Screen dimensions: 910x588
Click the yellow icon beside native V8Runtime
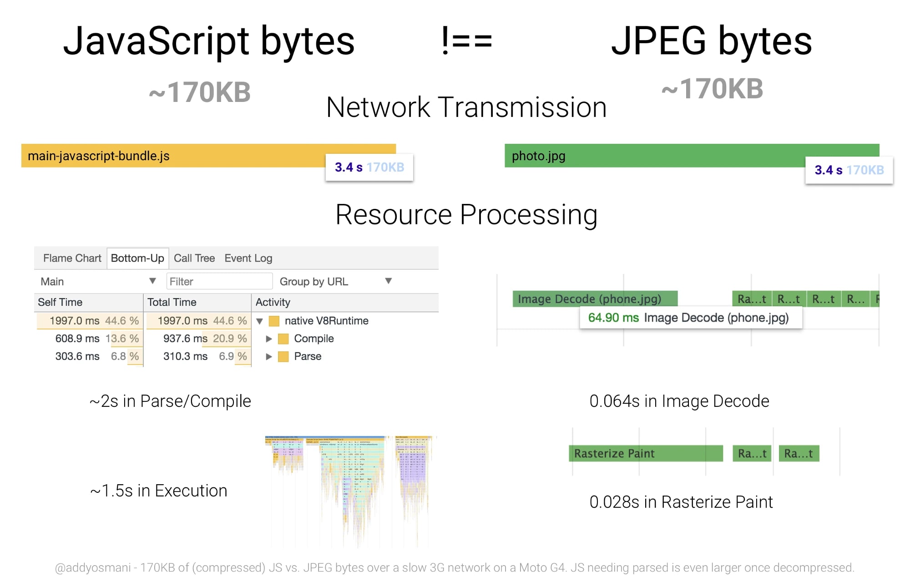[274, 320]
